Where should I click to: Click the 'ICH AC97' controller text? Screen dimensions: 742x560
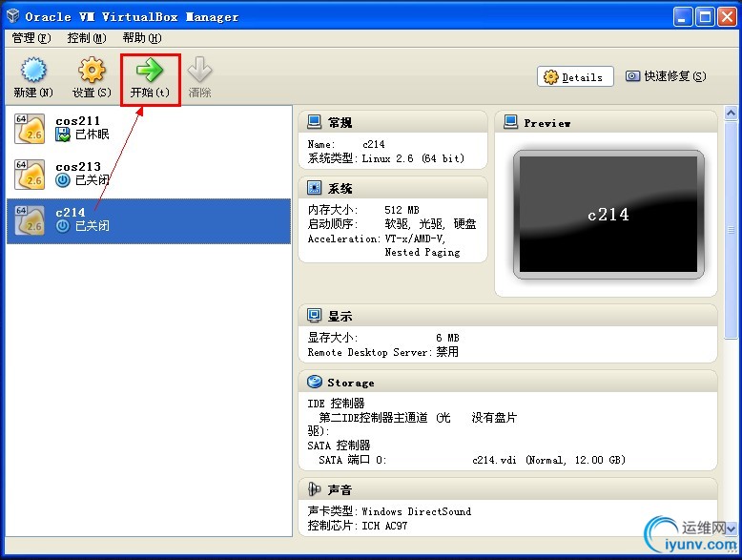pyautogui.click(x=384, y=526)
